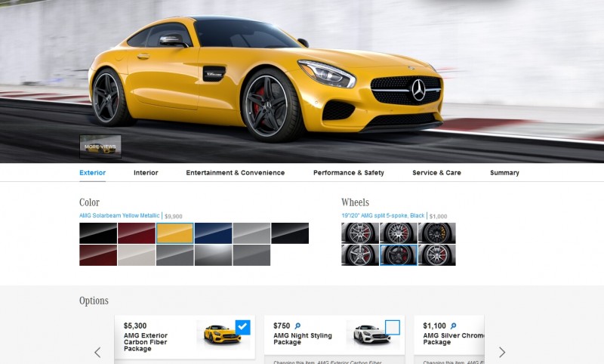Click the AMG Exterior Carbon Fiber Package title
This screenshot has height=364, width=604.
146,342
